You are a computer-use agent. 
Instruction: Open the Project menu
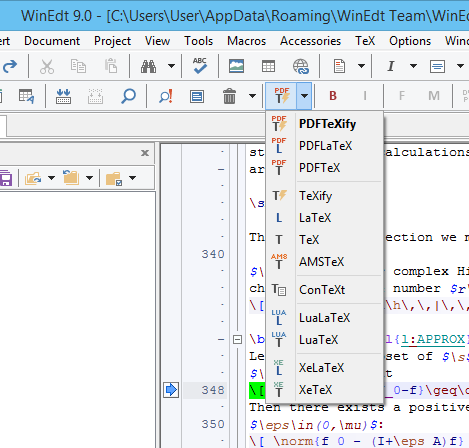(x=112, y=41)
